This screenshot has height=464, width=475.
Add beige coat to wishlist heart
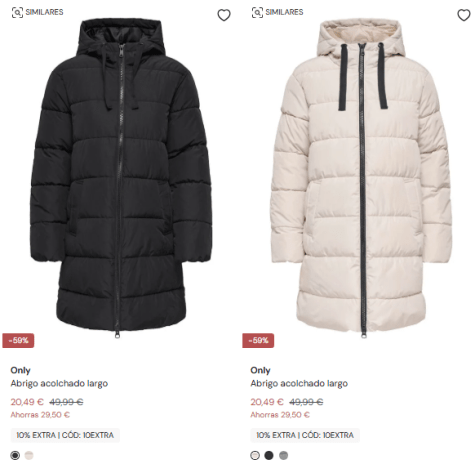coord(463,15)
